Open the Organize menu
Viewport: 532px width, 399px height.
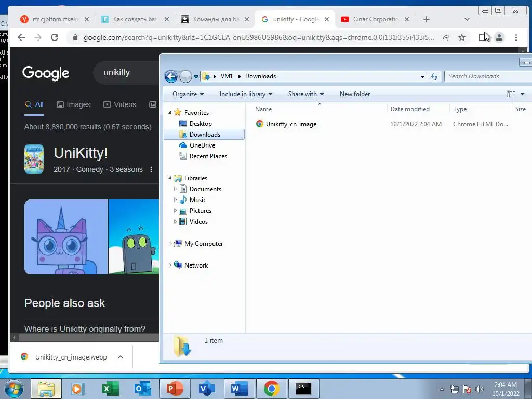point(188,94)
